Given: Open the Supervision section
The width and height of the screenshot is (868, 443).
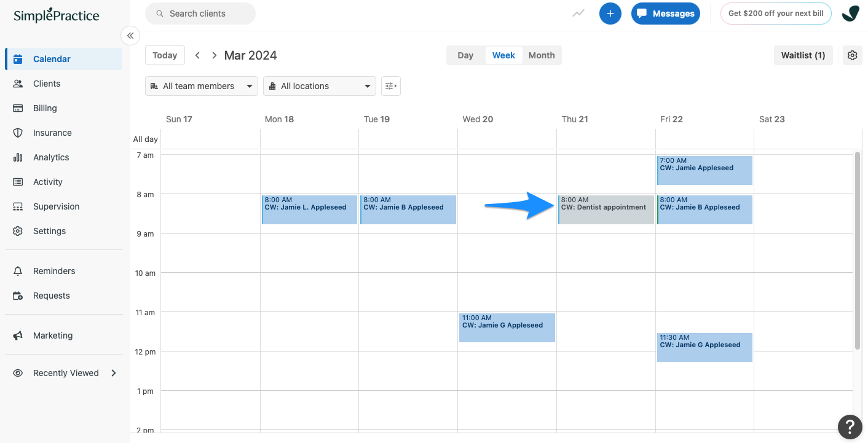Looking at the screenshot, I should tap(56, 206).
